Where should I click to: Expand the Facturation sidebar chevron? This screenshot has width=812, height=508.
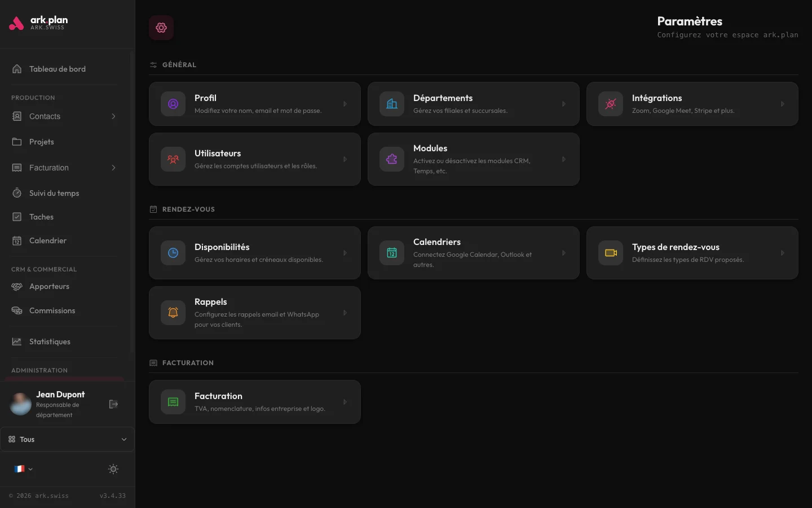click(113, 168)
